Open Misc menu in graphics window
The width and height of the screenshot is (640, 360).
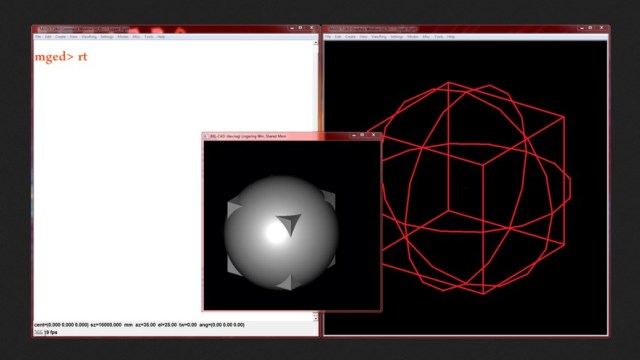pos(426,37)
